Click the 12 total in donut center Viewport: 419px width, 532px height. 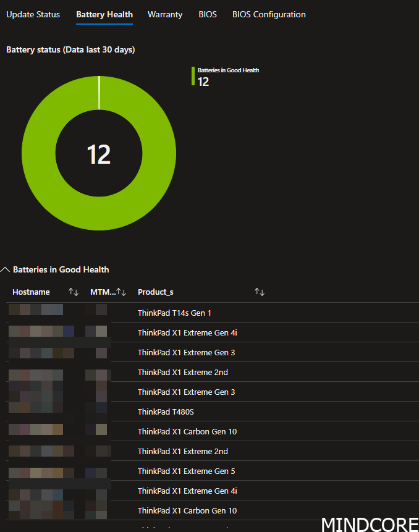click(x=99, y=154)
